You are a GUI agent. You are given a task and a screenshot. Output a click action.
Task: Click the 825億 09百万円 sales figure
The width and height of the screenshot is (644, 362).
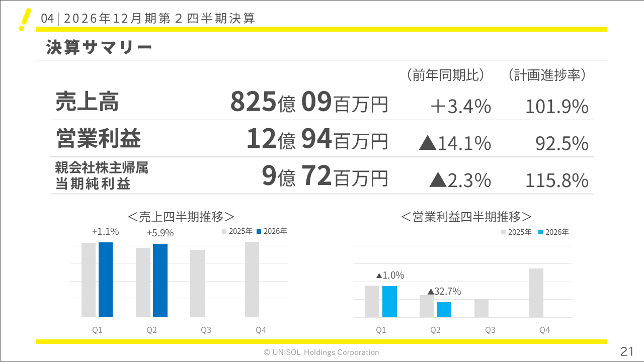coord(309,102)
